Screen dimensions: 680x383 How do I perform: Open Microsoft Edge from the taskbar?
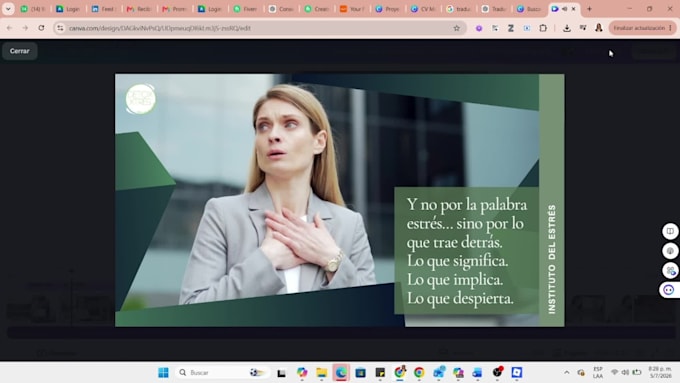pyautogui.click(x=341, y=373)
